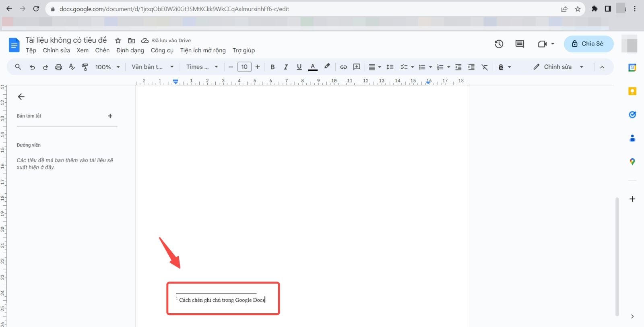Open Contacts in the side panel
644x327 pixels.
632,138
